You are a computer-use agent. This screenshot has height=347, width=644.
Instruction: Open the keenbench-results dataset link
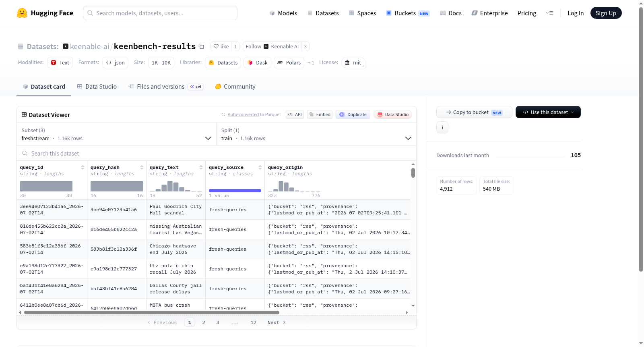[x=155, y=47]
